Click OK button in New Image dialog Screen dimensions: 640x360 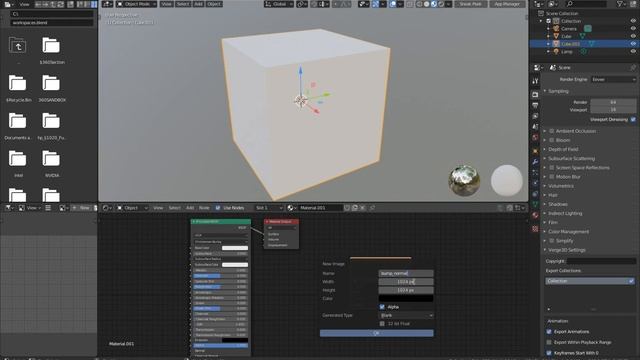coord(377,333)
